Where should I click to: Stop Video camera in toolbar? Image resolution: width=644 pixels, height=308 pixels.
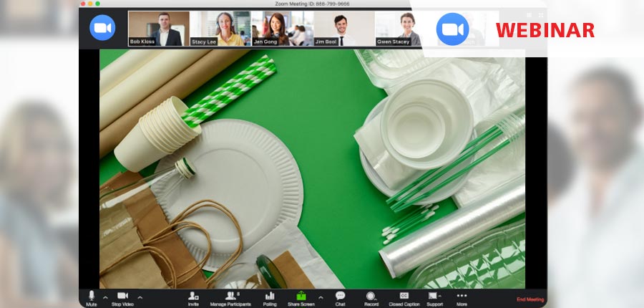pyautogui.click(x=122, y=297)
